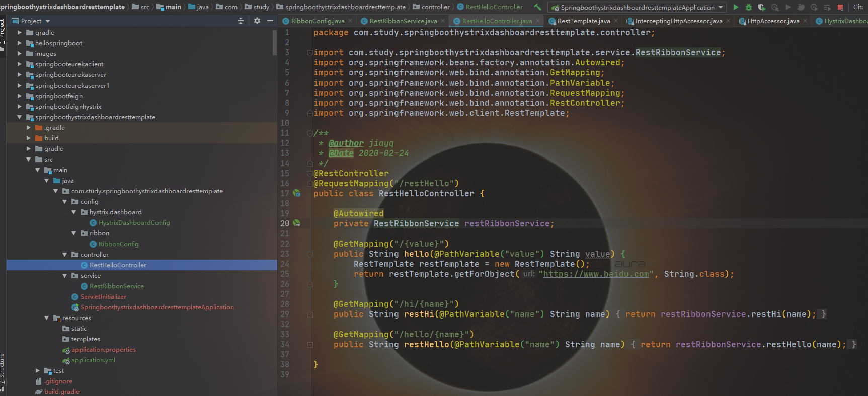
Task: Fold the Javadoc comment at line 11
Action: click(x=310, y=133)
